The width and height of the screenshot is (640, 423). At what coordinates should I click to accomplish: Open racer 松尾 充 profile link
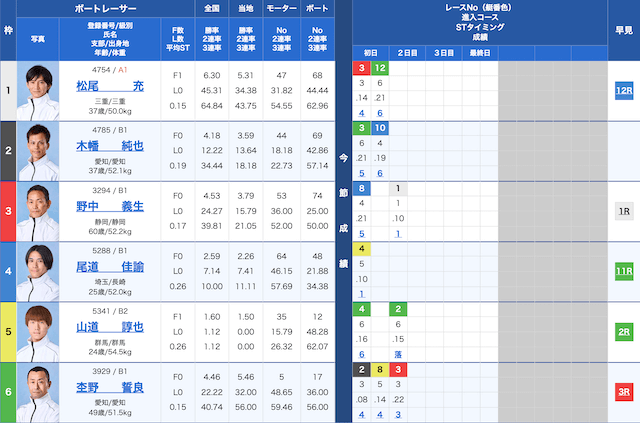[x=110, y=86]
